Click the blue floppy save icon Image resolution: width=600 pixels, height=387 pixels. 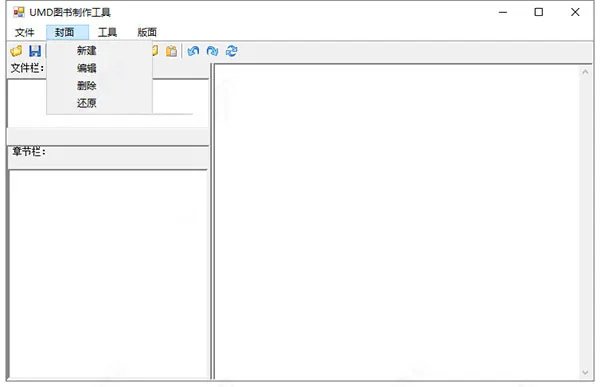[35, 51]
